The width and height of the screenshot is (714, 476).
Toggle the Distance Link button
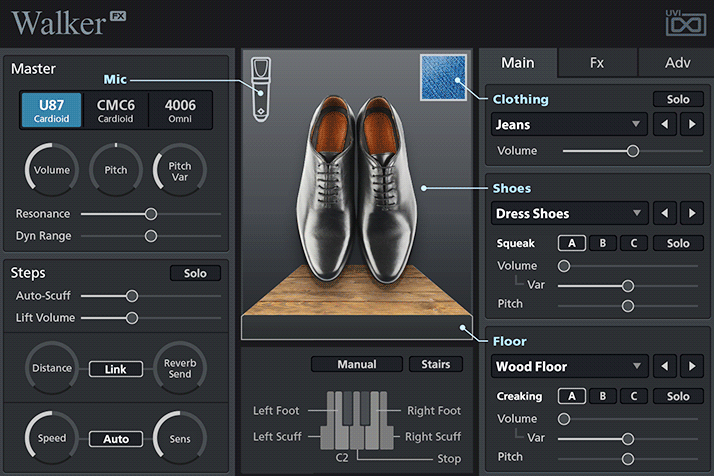115,369
